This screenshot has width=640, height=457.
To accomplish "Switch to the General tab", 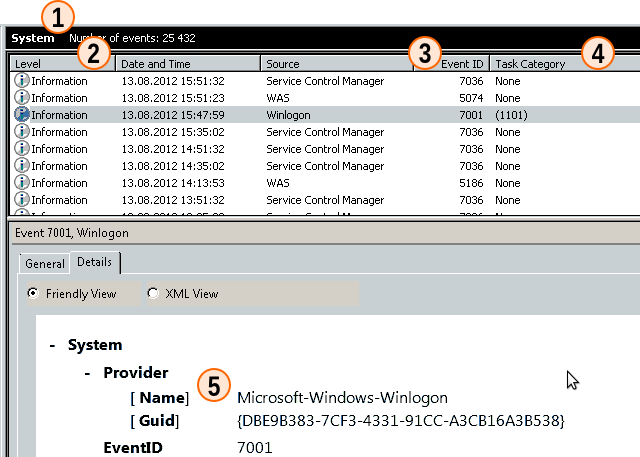I will pos(45,264).
